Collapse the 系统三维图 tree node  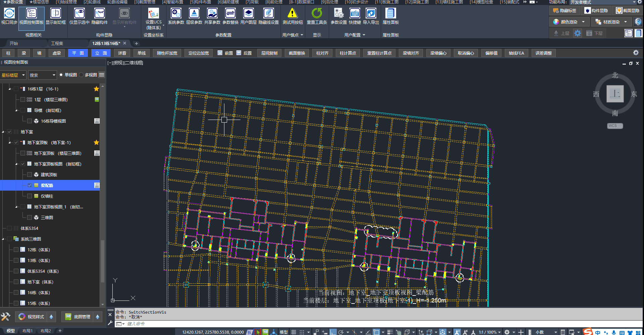[3, 239]
